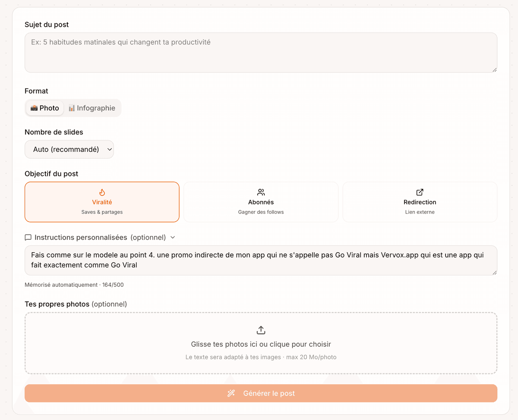Click the photo upload drop zone
This screenshot has width=518, height=420.
point(261,343)
